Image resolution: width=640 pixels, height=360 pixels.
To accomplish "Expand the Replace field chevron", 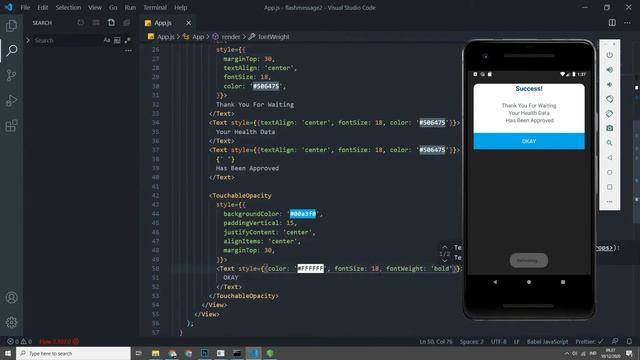I will coord(28,40).
